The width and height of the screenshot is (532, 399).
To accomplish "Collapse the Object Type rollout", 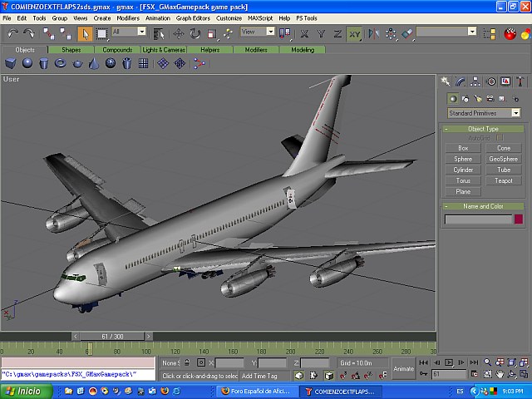I will (483, 129).
